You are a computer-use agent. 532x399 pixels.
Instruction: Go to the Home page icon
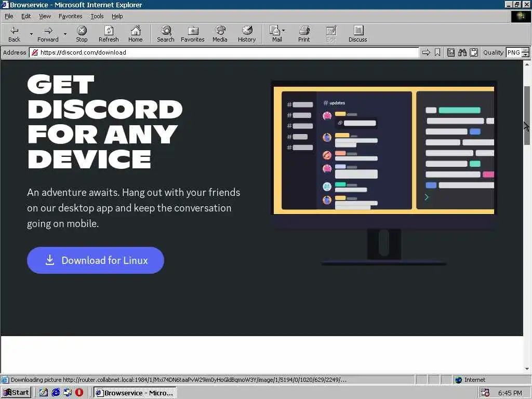[136, 34]
